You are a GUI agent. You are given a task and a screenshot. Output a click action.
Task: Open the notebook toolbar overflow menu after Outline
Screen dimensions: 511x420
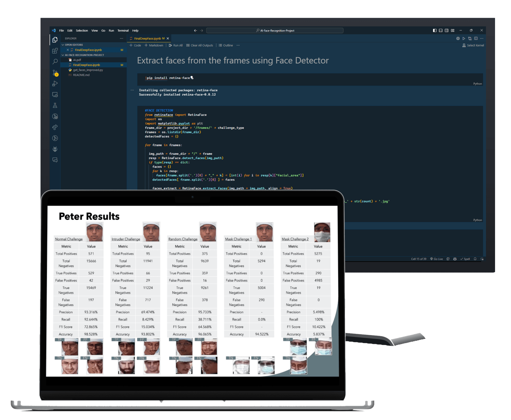click(238, 45)
